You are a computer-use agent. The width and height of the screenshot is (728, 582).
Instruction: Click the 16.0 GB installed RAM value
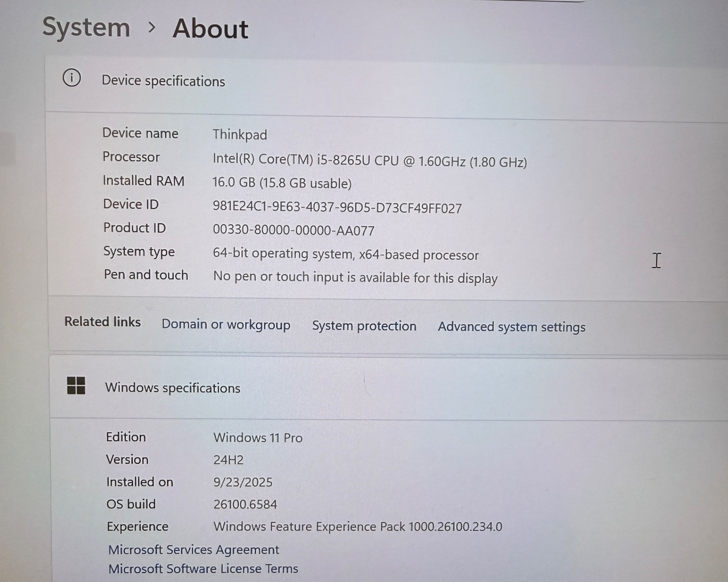(282, 183)
